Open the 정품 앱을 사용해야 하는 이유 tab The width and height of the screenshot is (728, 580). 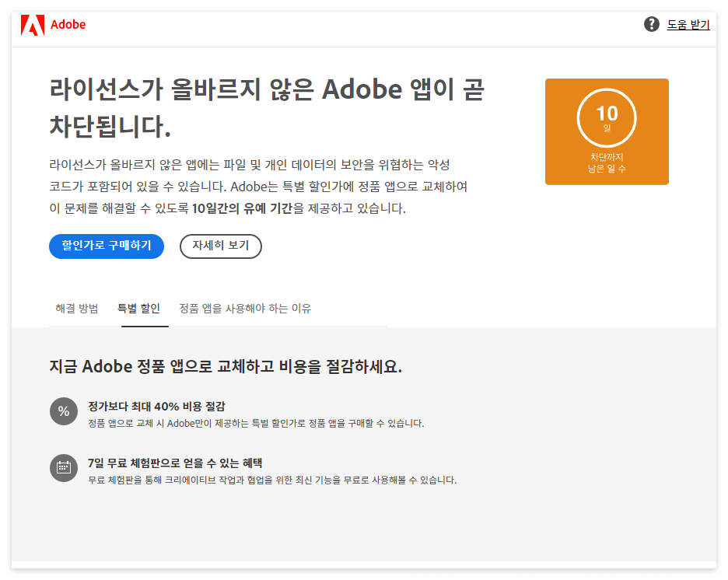coord(245,309)
